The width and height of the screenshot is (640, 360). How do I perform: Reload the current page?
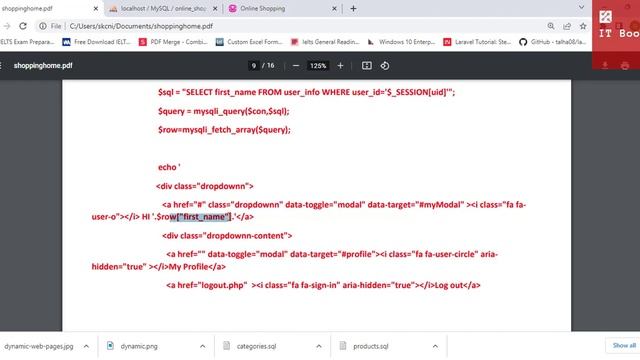coord(23,26)
